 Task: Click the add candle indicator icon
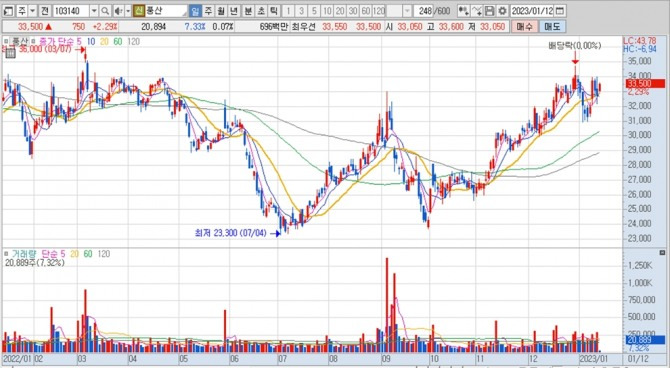463,11
